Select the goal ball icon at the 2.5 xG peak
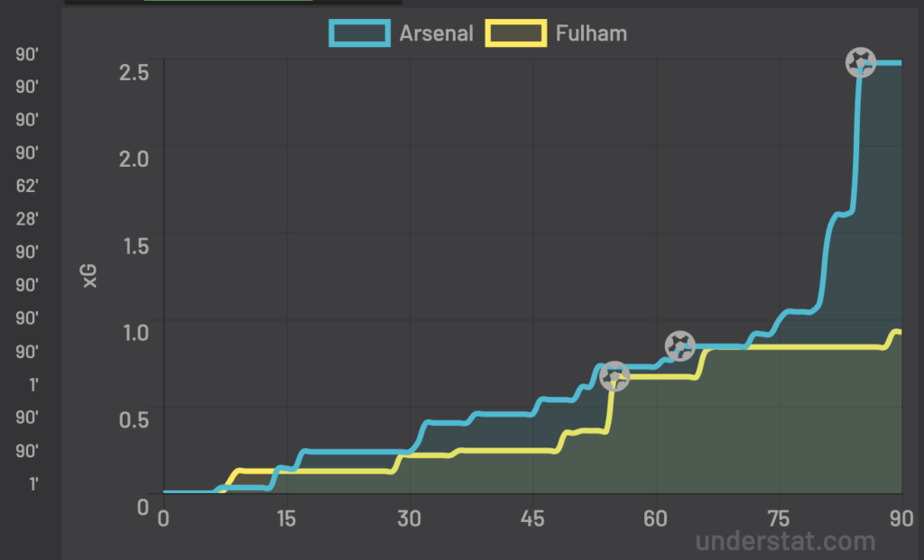This screenshot has width=924, height=560. (x=860, y=62)
